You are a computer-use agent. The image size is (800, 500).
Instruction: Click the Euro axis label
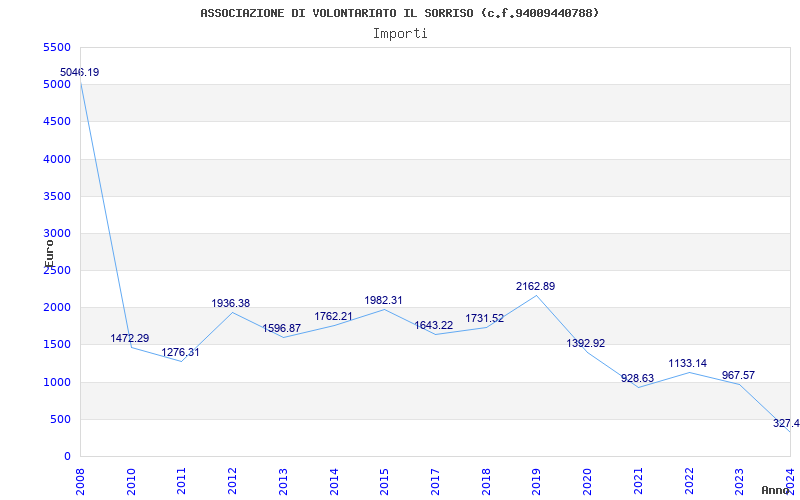pos(49,253)
